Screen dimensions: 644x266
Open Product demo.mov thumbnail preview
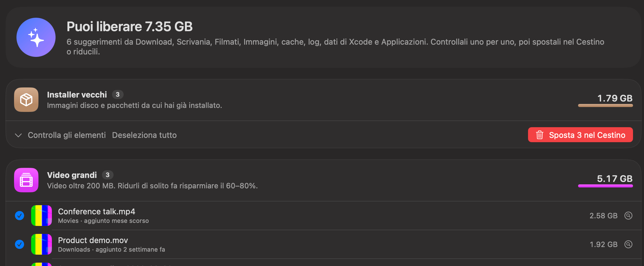42,244
